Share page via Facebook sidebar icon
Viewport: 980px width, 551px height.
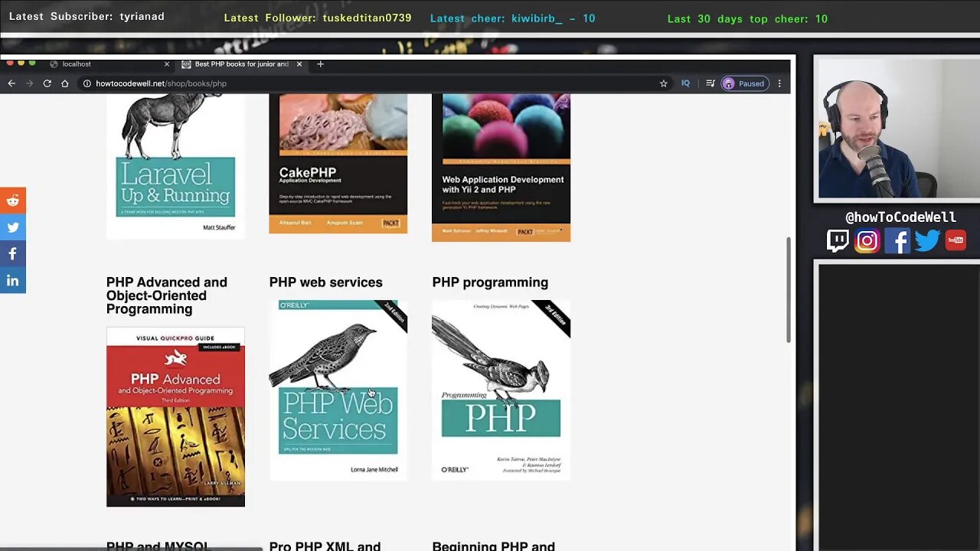tap(13, 254)
